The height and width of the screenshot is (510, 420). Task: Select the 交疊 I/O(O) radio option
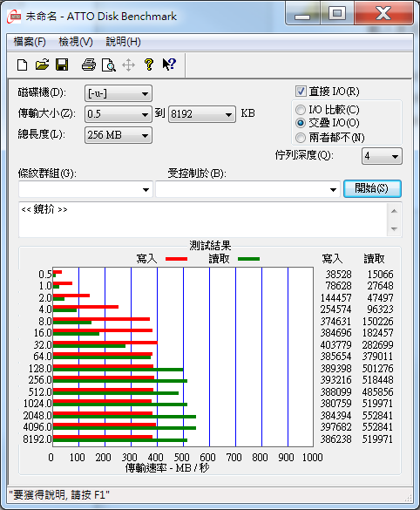(x=301, y=123)
